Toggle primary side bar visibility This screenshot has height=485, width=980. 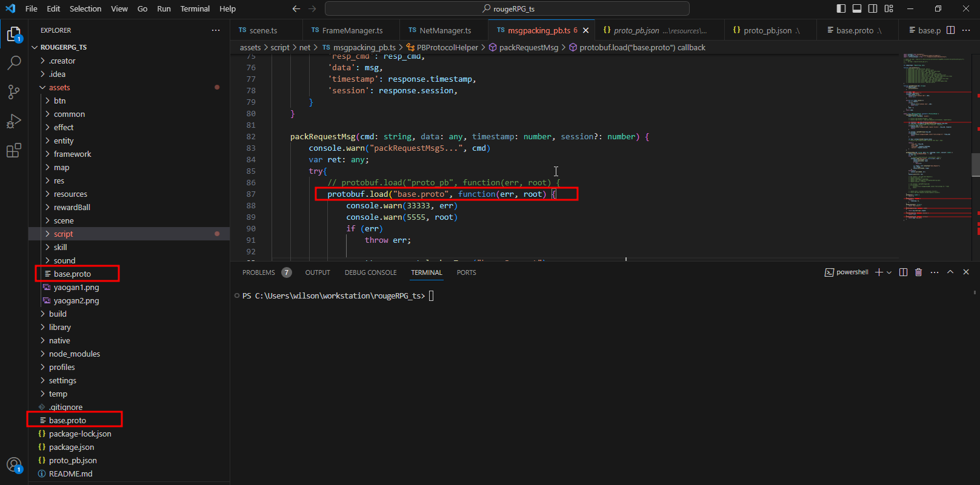pos(841,8)
